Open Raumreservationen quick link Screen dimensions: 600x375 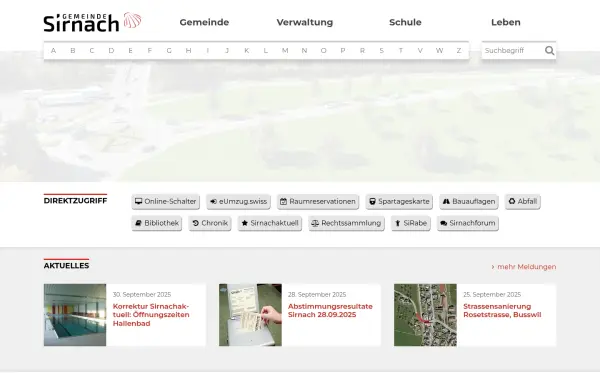coord(318,202)
